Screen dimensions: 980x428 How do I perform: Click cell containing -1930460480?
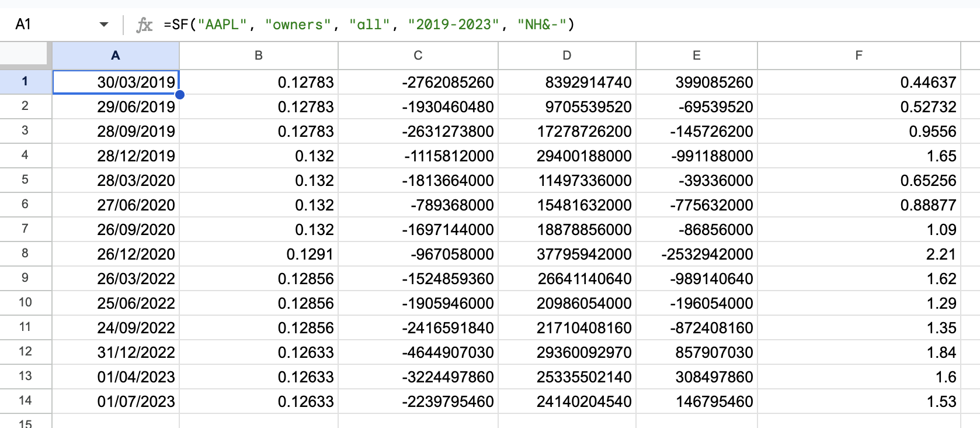tap(418, 106)
